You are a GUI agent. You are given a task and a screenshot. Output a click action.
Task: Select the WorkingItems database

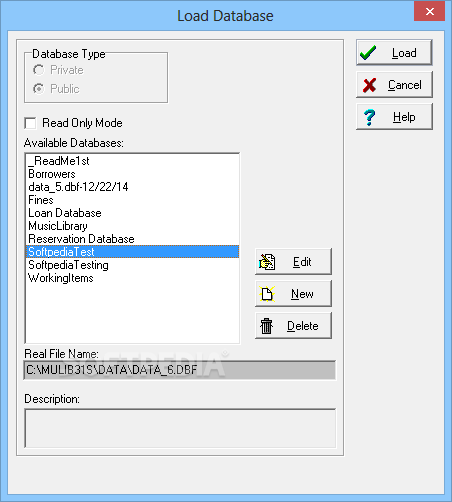pyautogui.click(x=132, y=278)
